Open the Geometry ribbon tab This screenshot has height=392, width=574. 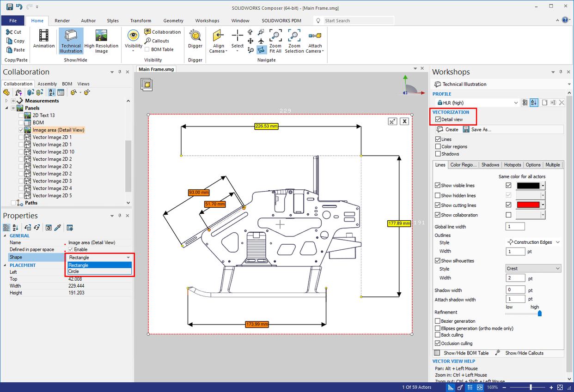click(x=173, y=20)
